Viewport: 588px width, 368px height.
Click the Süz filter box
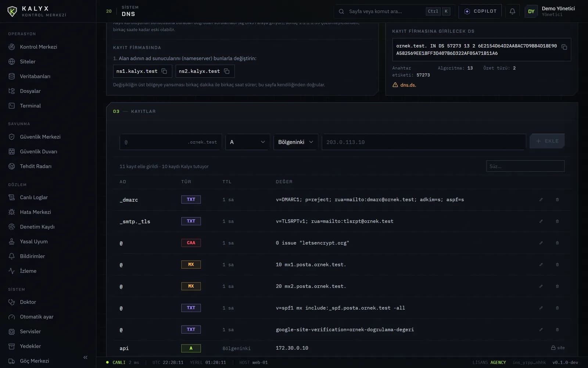[x=525, y=166]
